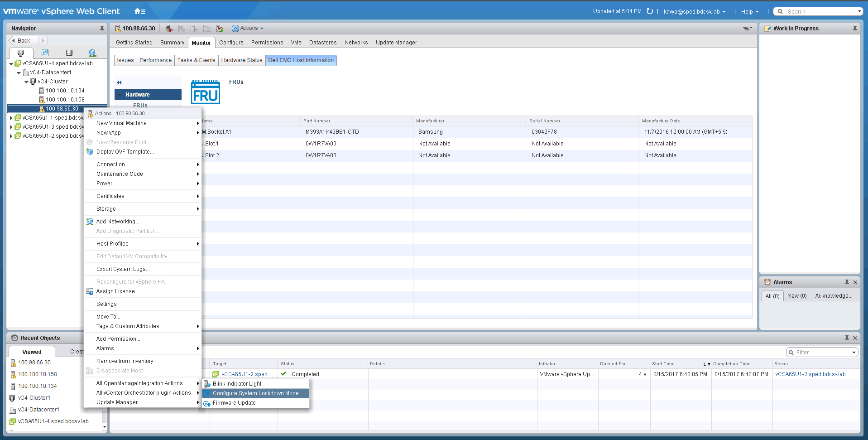Close the Recent Objects tasks panel

coord(855,338)
